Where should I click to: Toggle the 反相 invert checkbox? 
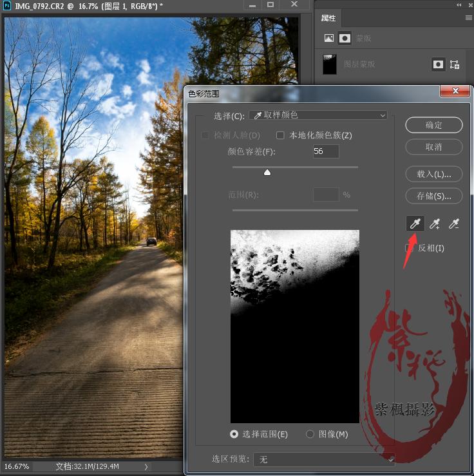tap(409, 248)
